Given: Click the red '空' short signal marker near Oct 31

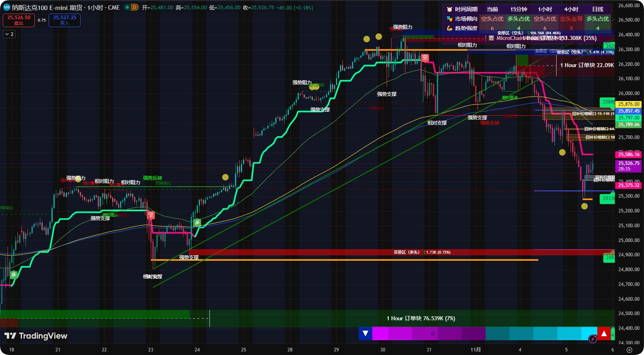Looking at the screenshot, I should pyautogui.click(x=425, y=58).
